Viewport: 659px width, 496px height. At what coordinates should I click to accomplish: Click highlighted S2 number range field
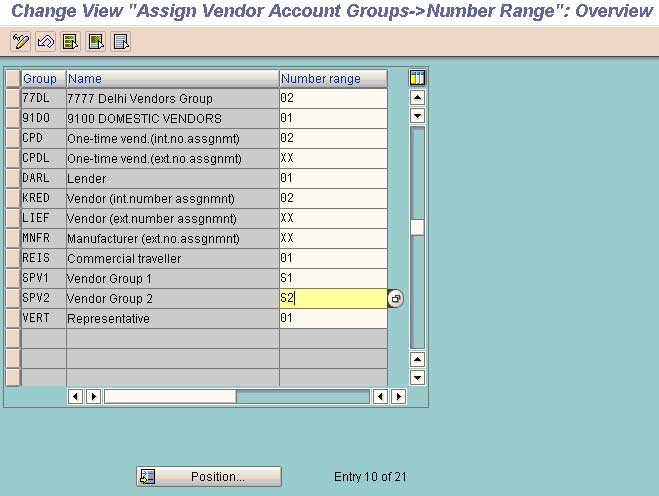(x=333, y=298)
